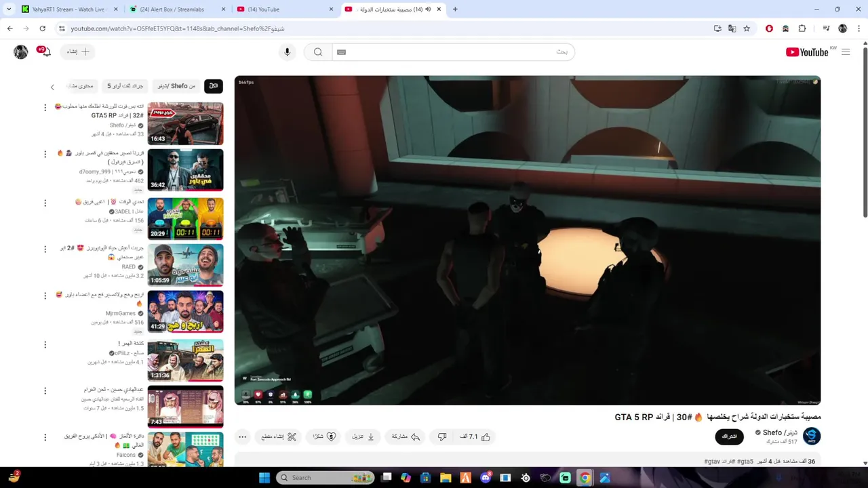Open the 41:29 MjrmGames video thumbnail
The width and height of the screenshot is (868, 488).
[185, 312]
